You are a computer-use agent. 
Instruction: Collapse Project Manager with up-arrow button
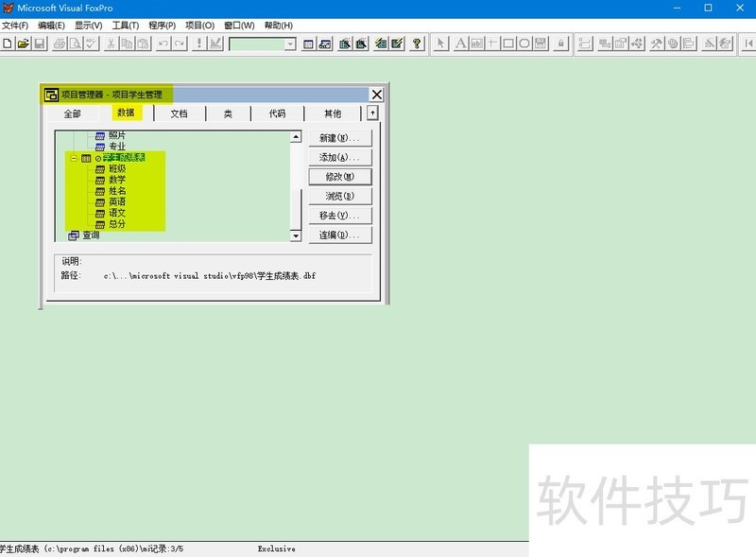(x=372, y=113)
